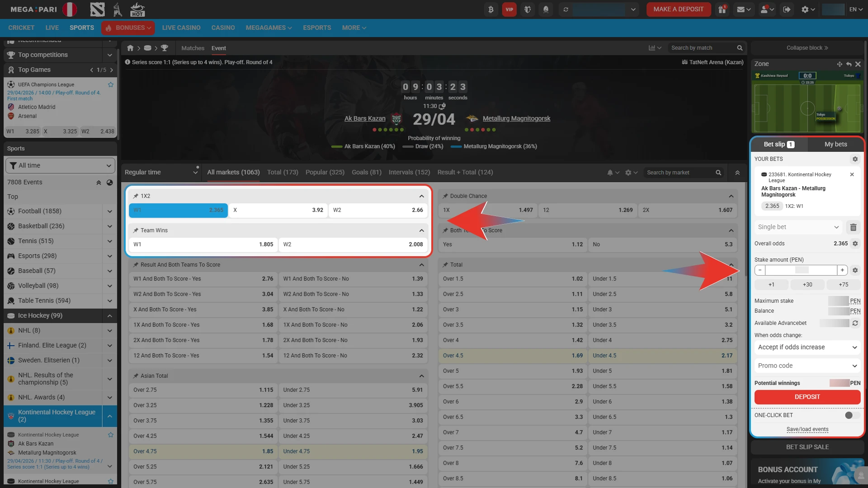Screen dimensions: 868x488
Task: Open the Goals (81) tab
Action: pos(367,173)
